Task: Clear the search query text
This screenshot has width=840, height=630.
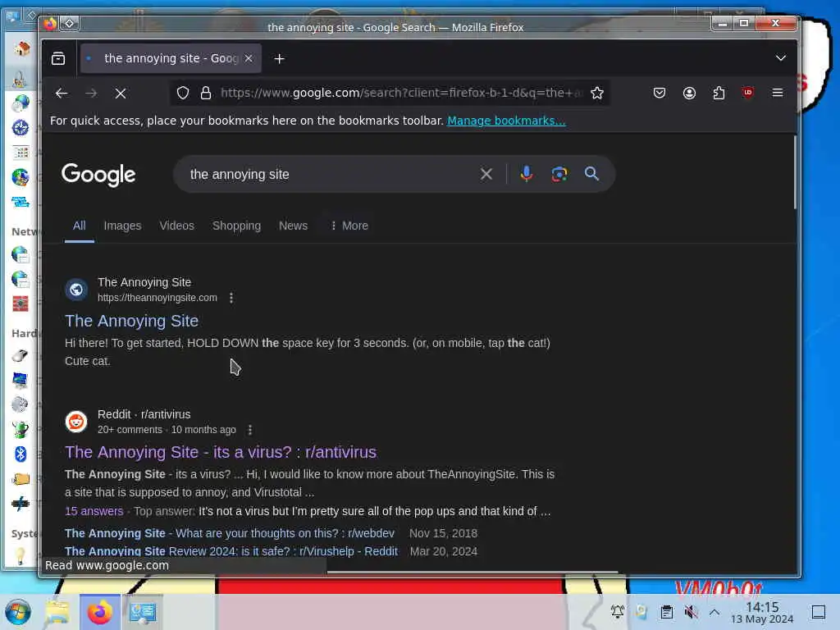Action: [x=486, y=174]
